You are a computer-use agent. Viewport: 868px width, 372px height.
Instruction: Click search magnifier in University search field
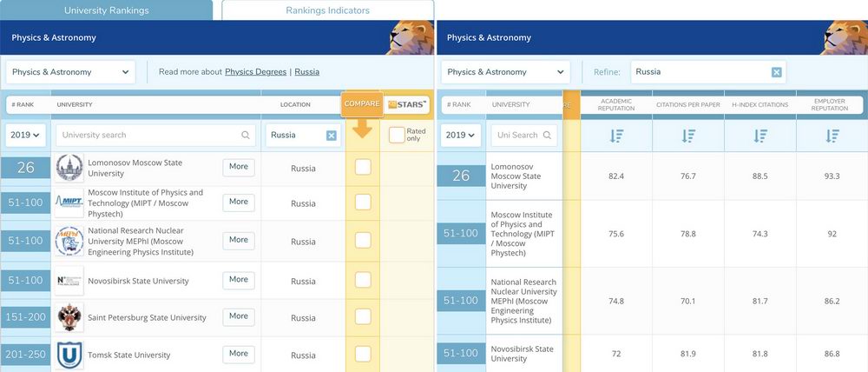coord(246,135)
